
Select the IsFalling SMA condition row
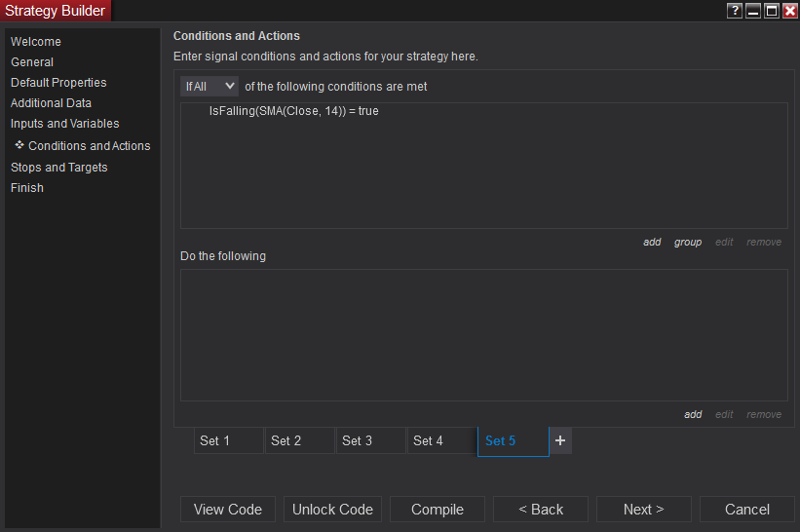(x=294, y=111)
